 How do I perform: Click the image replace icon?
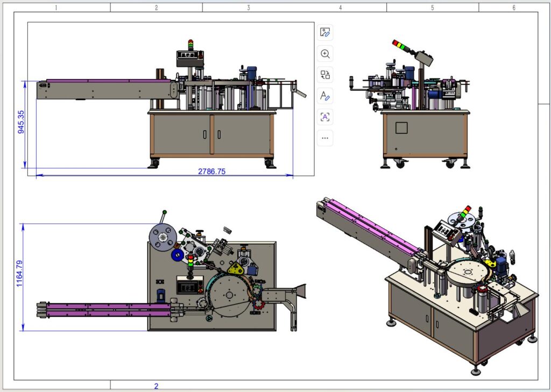(324, 75)
